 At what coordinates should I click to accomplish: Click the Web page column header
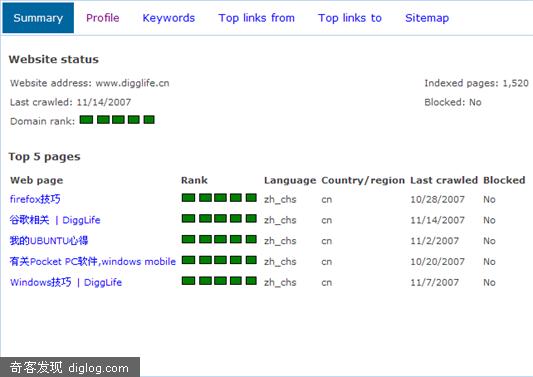37,180
